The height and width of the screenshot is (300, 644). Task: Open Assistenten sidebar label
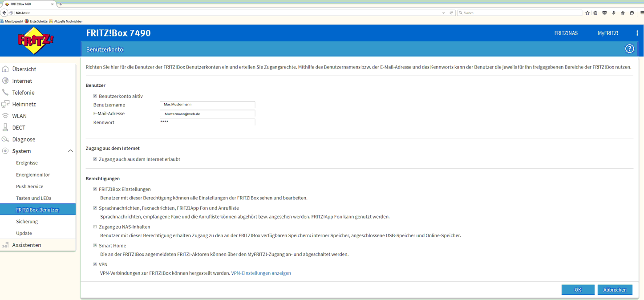[x=27, y=245]
